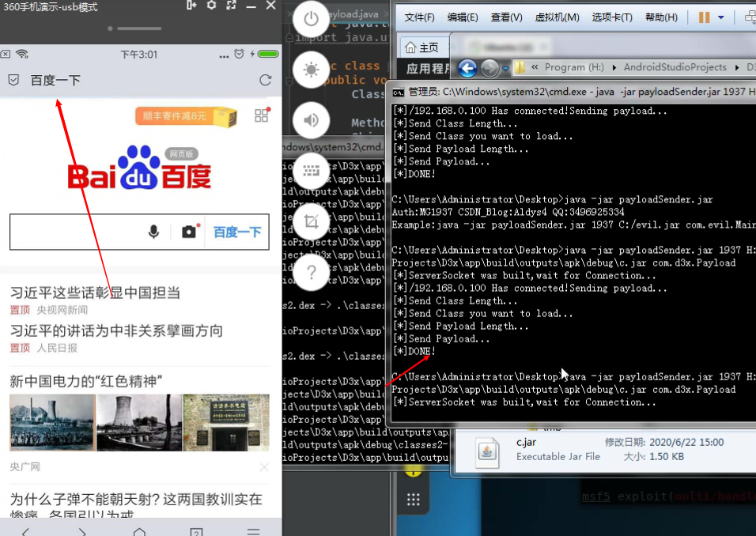Click the settings gear in 360 demo title bar
Viewport: 756px width, 536px height.
click(211, 6)
